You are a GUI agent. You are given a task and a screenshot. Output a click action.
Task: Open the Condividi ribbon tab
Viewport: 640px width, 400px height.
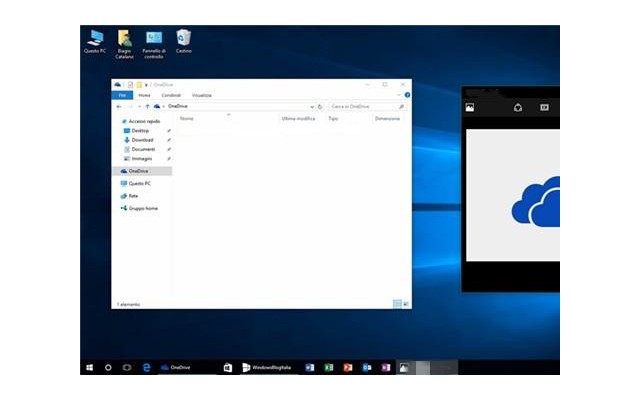tap(171, 95)
